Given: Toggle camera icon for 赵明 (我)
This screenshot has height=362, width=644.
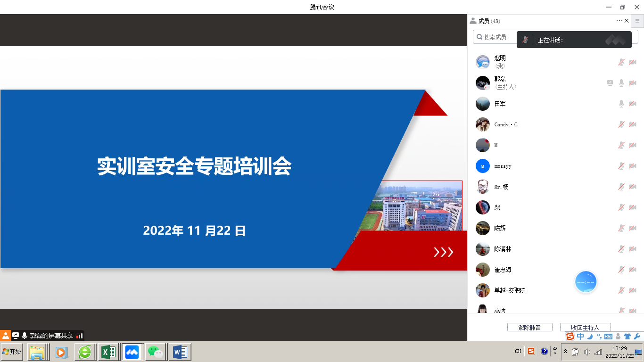Looking at the screenshot, I should pyautogui.click(x=633, y=62).
